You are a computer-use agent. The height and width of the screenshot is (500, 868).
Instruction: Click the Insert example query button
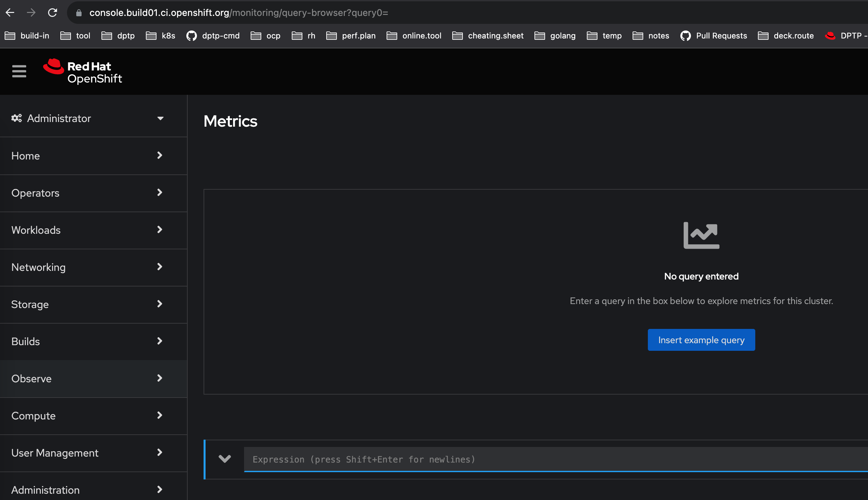coord(701,340)
